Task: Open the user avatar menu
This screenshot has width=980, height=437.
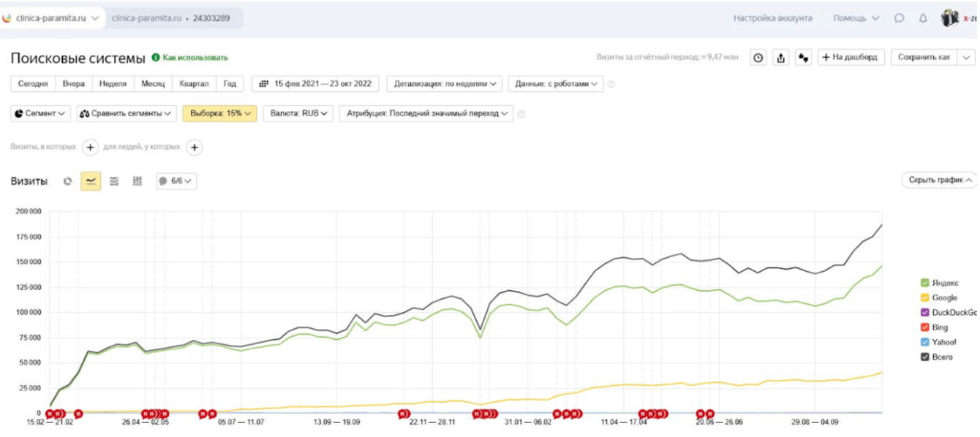Action: coord(950,18)
